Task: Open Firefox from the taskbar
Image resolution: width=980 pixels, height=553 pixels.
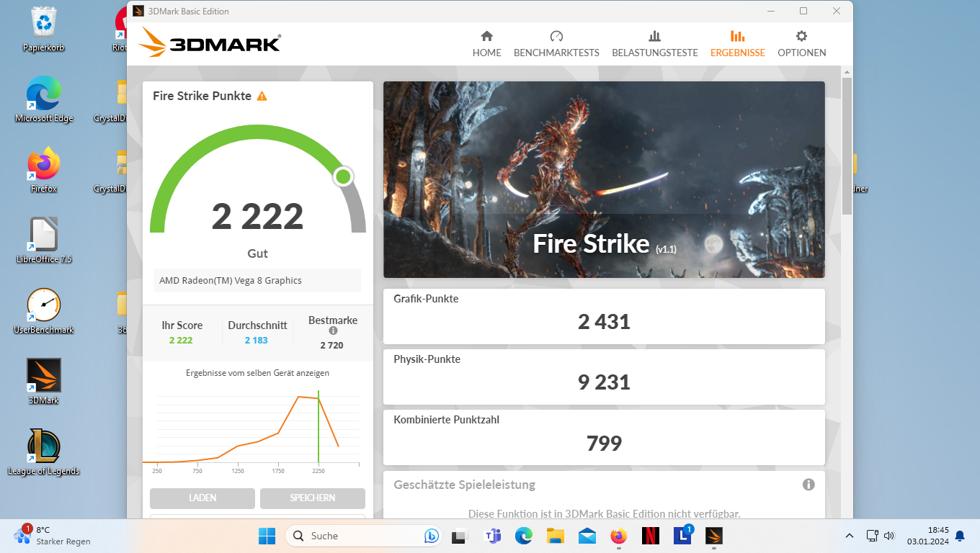Action: coord(618,536)
